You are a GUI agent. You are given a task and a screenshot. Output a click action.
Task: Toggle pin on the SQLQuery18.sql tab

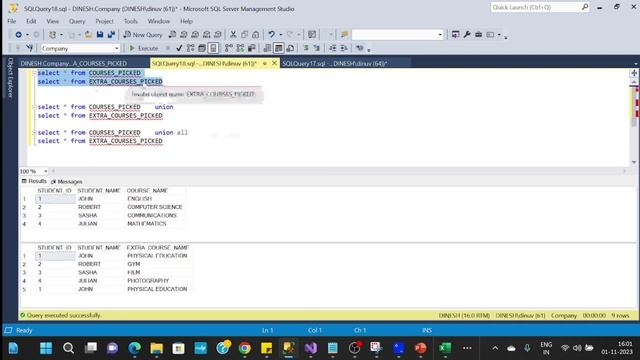tap(264, 63)
